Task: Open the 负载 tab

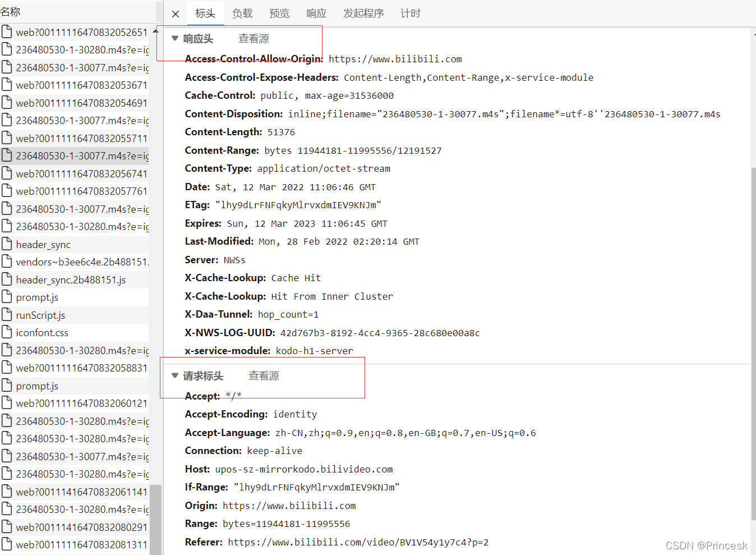Action: (242, 13)
